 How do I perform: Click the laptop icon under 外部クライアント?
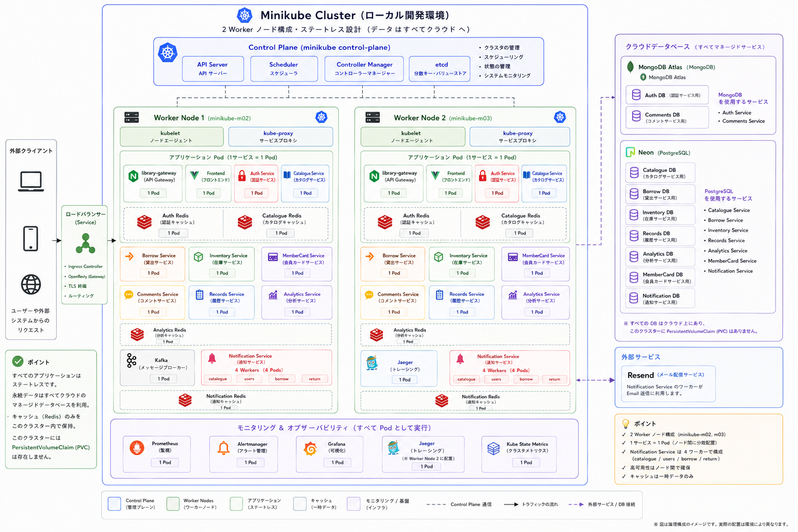pyautogui.click(x=31, y=181)
